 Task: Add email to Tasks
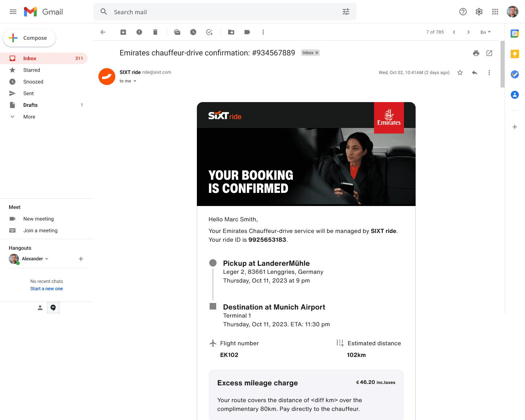click(209, 32)
